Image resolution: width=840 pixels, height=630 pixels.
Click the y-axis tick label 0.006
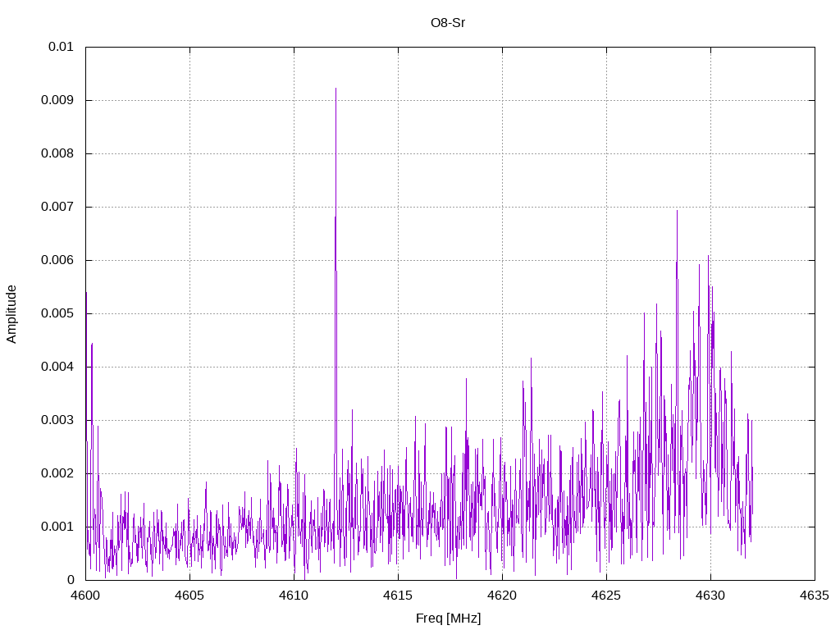click(x=57, y=260)
